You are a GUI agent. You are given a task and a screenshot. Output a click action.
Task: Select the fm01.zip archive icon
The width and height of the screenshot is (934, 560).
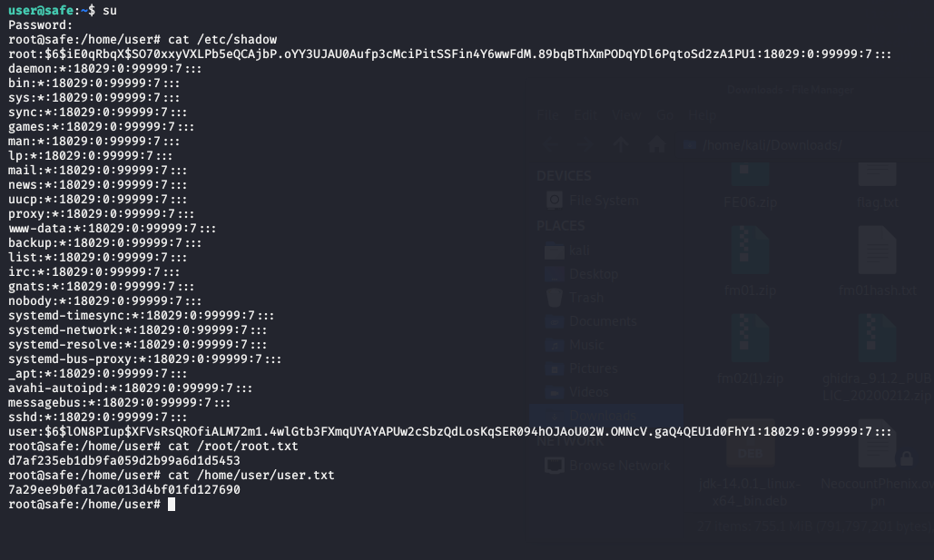[x=750, y=259]
